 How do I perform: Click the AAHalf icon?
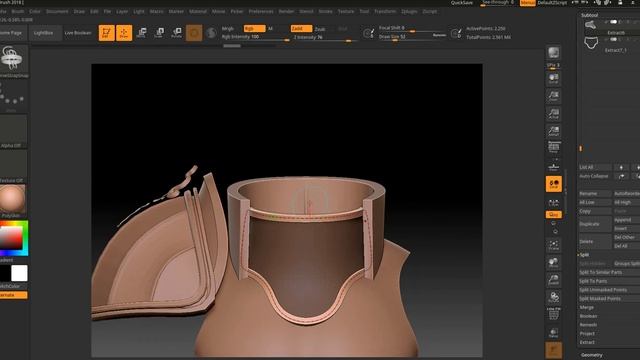click(553, 131)
